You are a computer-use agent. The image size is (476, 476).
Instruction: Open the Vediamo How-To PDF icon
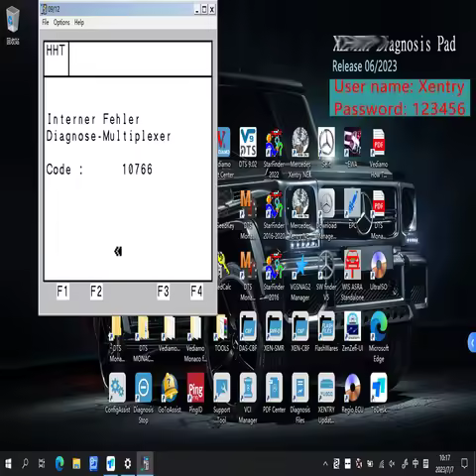click(379, 153)
